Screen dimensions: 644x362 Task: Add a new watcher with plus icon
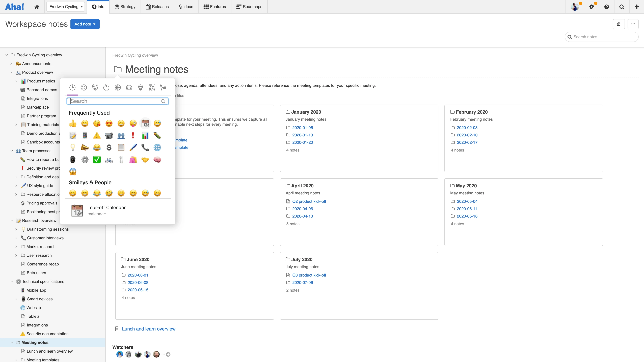pyautogui.click(x=168, y=354)
